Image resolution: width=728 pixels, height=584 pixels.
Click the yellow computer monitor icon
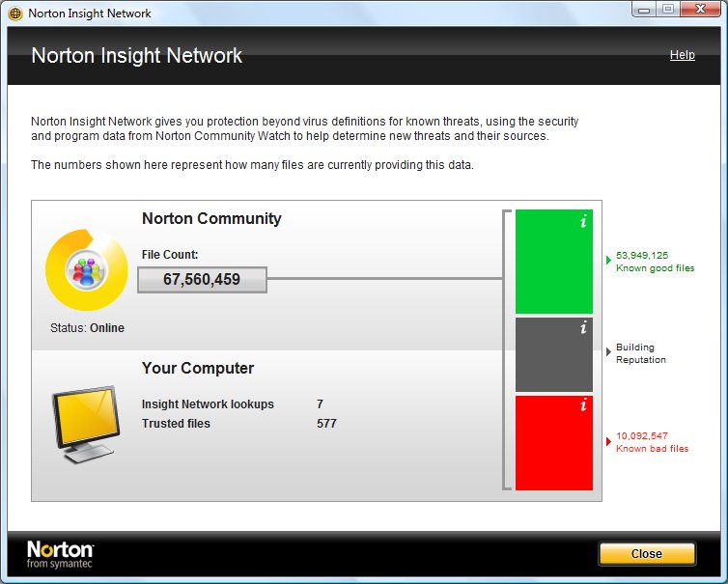86,425
